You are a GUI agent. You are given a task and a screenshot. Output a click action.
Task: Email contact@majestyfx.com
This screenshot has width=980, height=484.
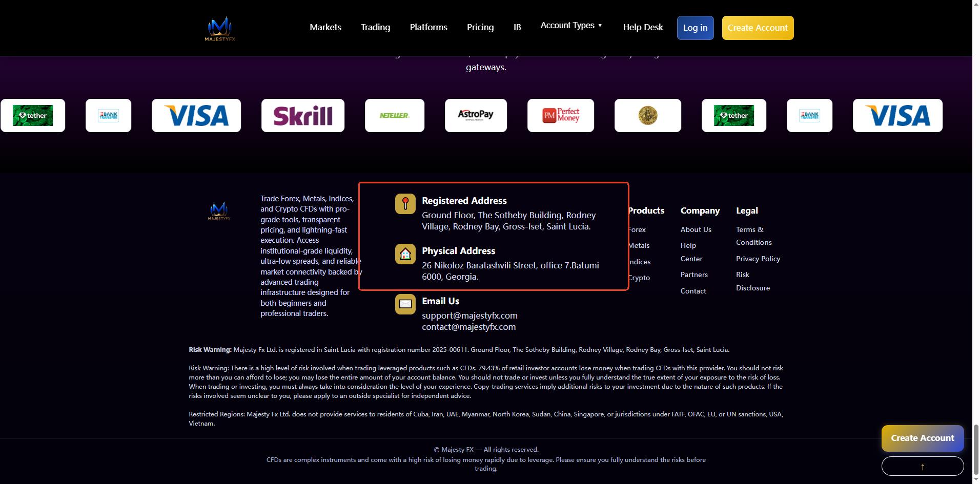468,327
